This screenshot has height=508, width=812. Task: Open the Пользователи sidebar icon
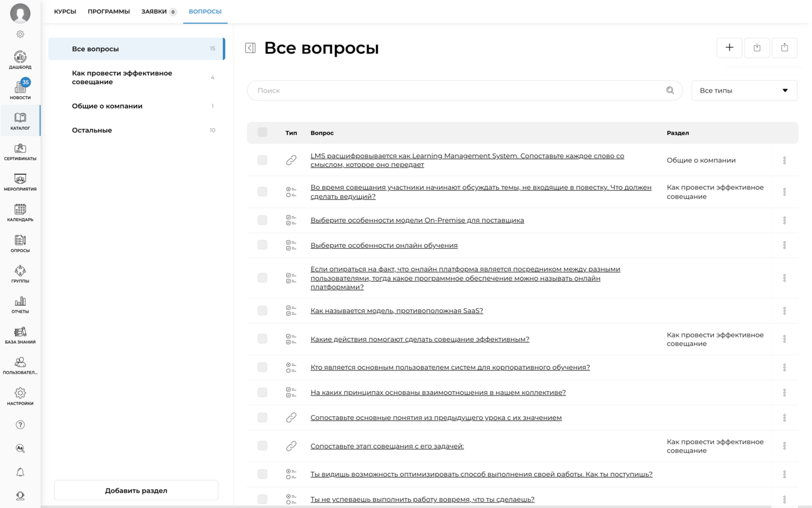coord(20,366)
